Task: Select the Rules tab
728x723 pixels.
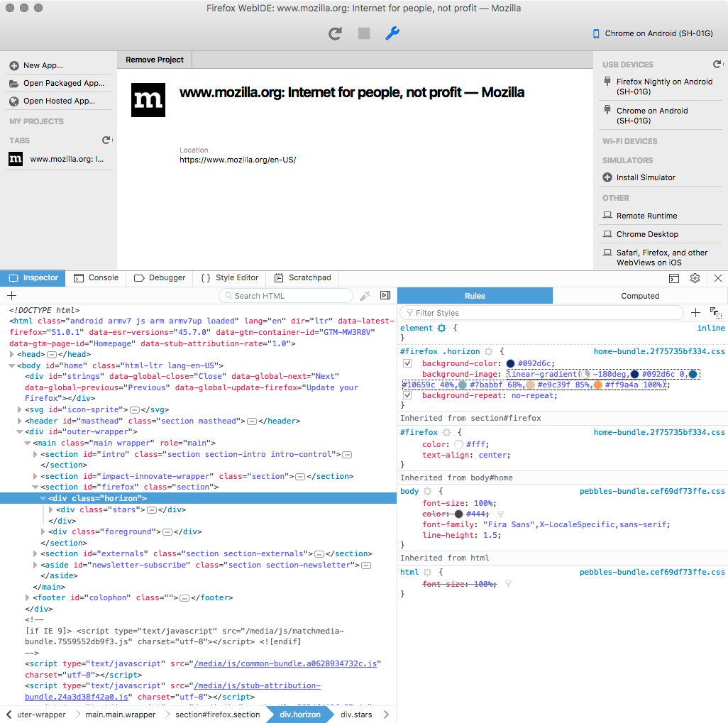Action: click(475, 296)
